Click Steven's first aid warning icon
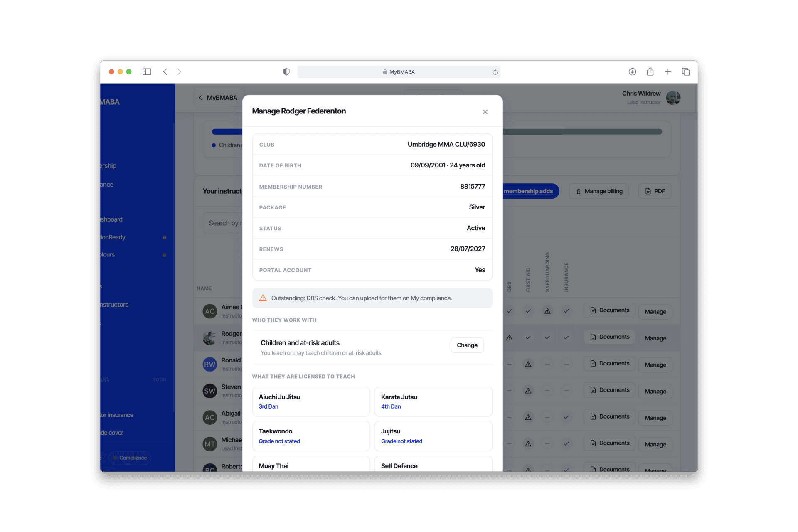Image resolution: width=798 pixels, height=532 pixels. click(x=528, y=391)
